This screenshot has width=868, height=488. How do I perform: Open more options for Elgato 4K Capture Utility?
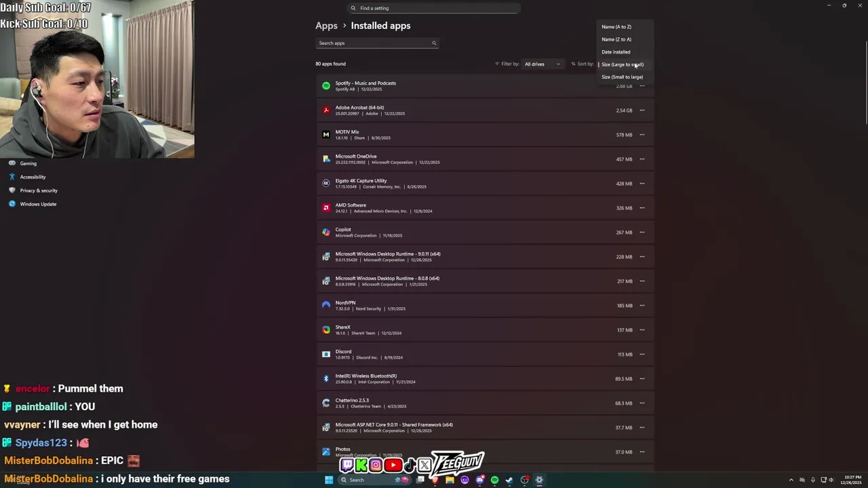(642, 184)
